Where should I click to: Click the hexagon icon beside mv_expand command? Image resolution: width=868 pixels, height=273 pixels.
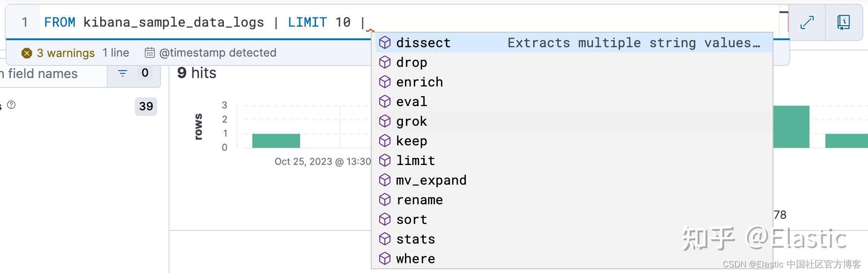(x=385, y=180)
